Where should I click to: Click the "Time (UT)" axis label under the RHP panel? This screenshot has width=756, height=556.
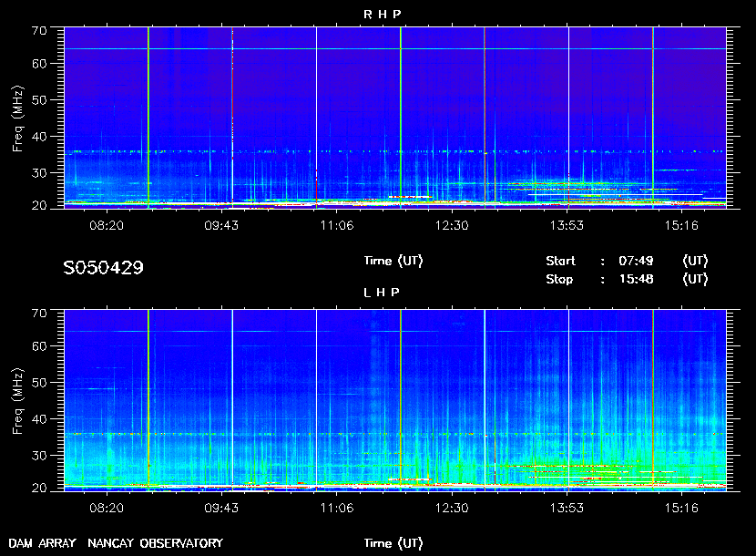coord(393,261)
